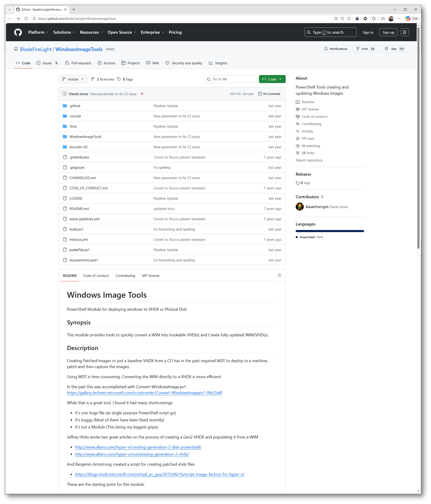The image size is (431, 504).
Task: Star the WindowsImageTools repository
Action: click(x=395, y=49)
